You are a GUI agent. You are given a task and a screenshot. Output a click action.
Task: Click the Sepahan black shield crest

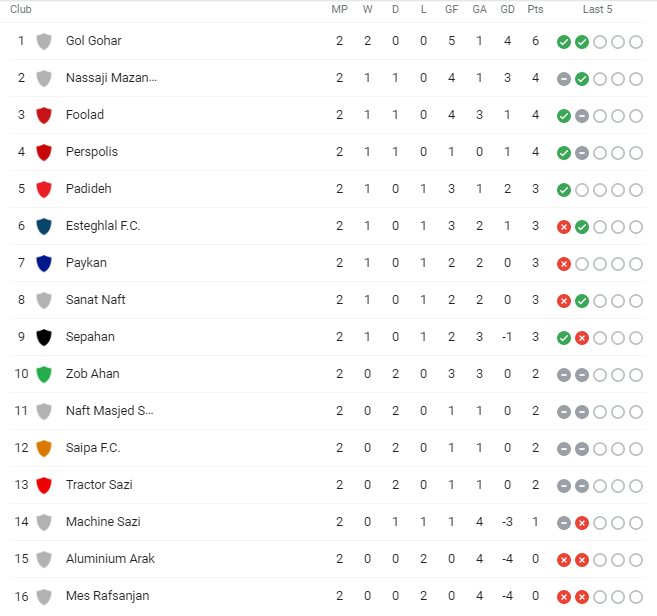44,337
